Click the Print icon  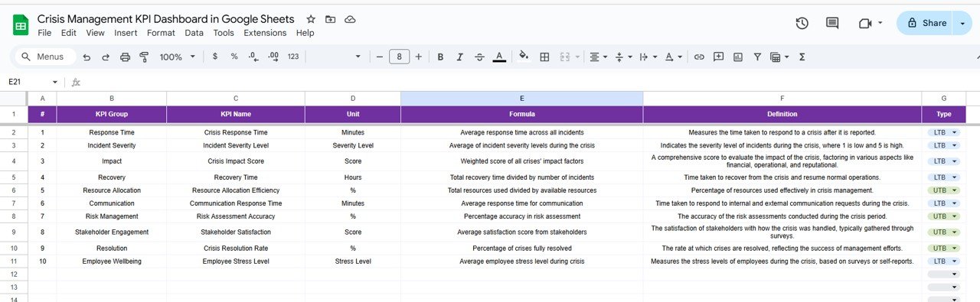[125, 57]
